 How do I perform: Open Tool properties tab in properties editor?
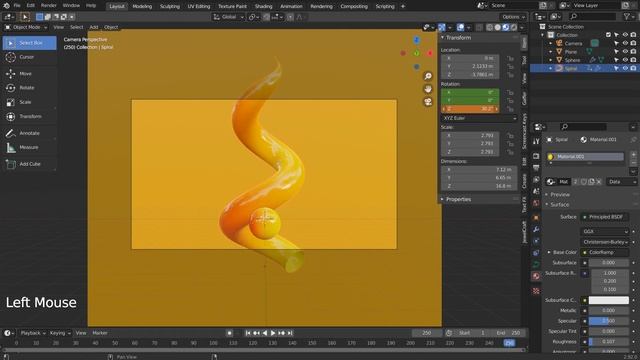(536, 142)
